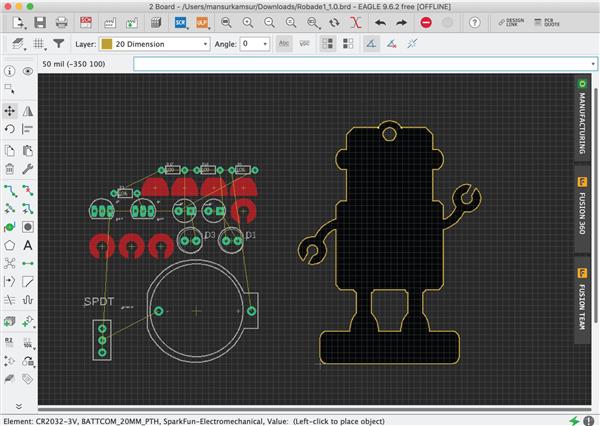
Task: Open the grid settings icon
Action: pos(39,44)
